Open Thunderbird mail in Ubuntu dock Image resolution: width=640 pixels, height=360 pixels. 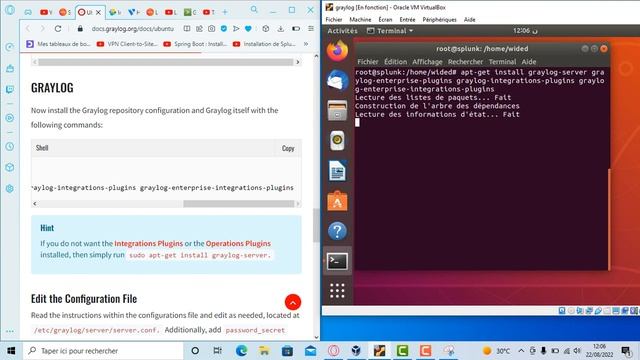(x=337, y=80)
